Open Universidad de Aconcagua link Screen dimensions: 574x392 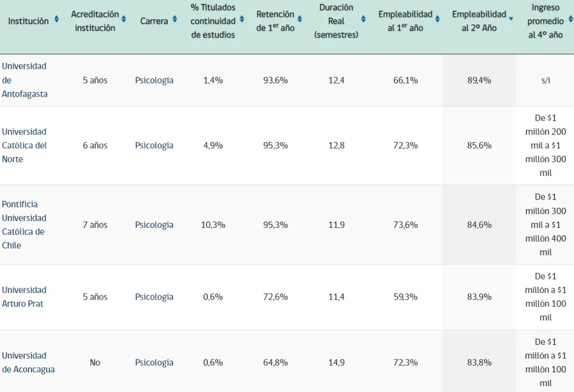[x=28, y=362]
